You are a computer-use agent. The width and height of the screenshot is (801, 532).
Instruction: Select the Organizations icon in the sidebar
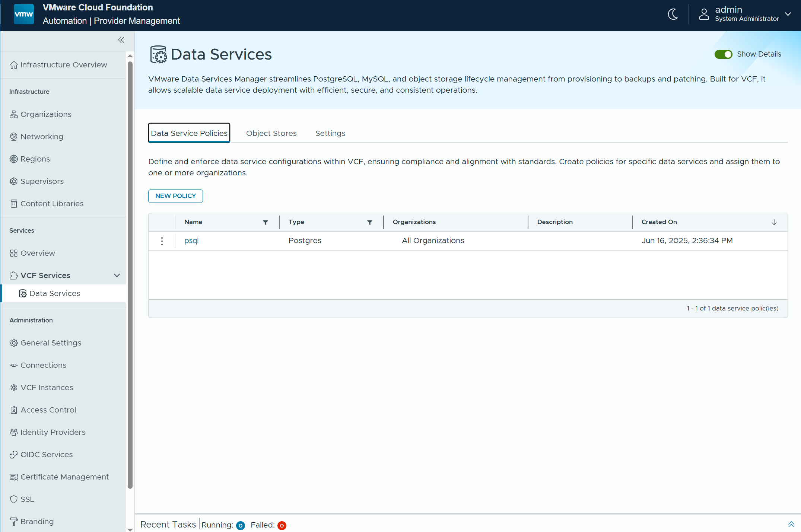[14, 114]
